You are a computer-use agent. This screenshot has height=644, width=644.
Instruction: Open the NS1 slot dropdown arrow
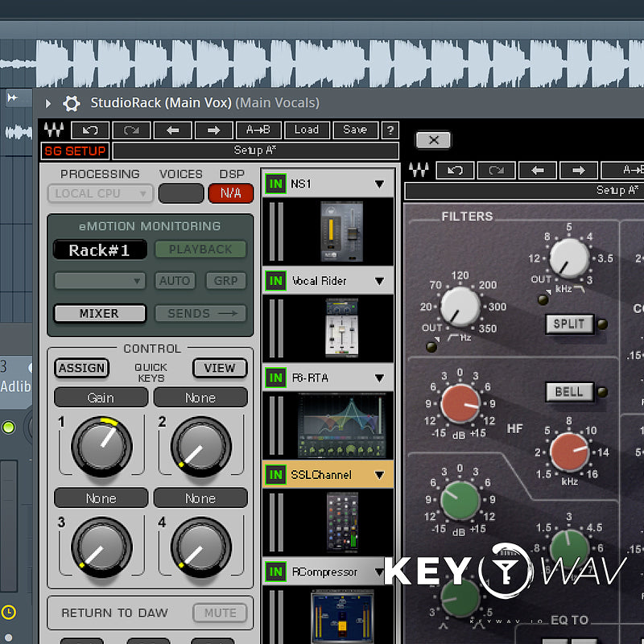click(x=379, y=184)
